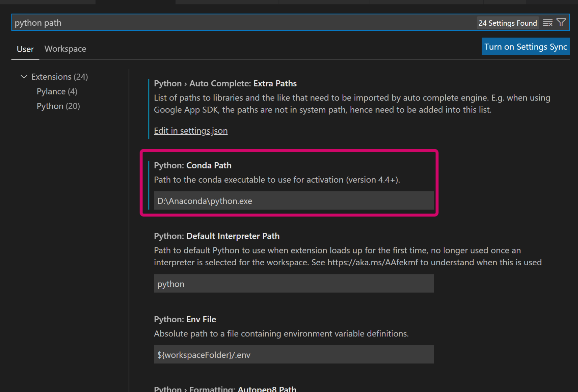Screen dimensions: 578x392
Task: Click the Turn on Settings Sync button
Action: pos(525,47)
